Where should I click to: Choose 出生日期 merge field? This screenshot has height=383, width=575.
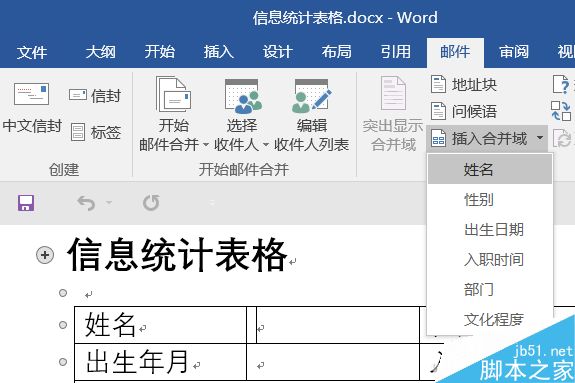tap(490, 230)
